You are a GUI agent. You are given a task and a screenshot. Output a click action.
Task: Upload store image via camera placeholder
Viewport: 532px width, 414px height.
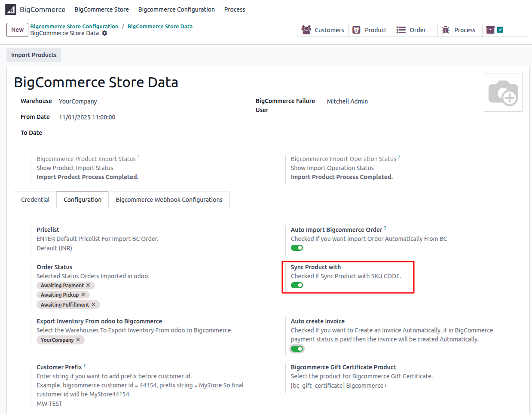[x=503, y=92]
